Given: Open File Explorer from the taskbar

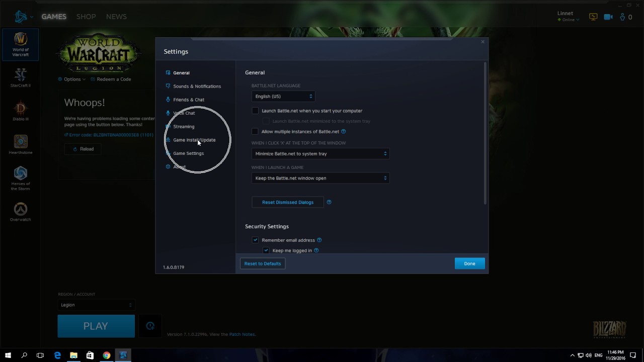Looking at the screenshot, I should (73, 355).
